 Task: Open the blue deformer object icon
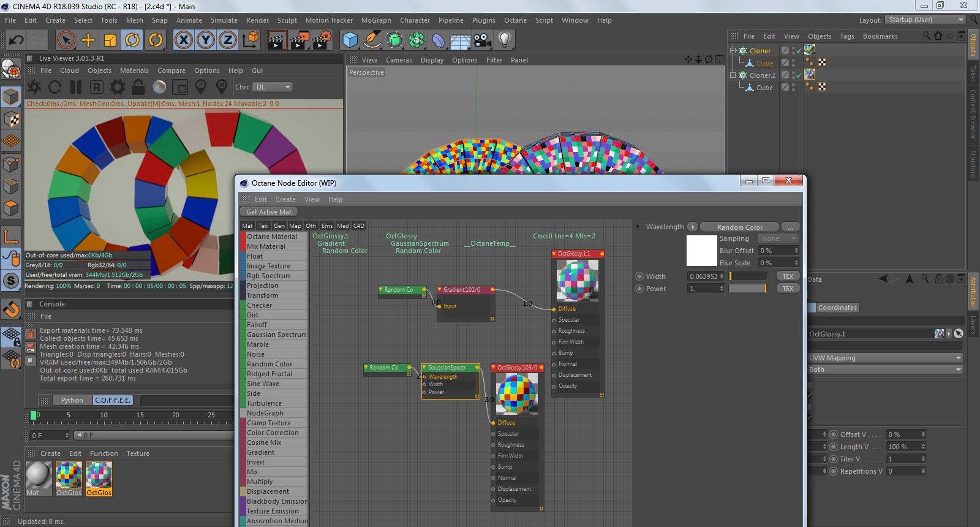point(439,40)
